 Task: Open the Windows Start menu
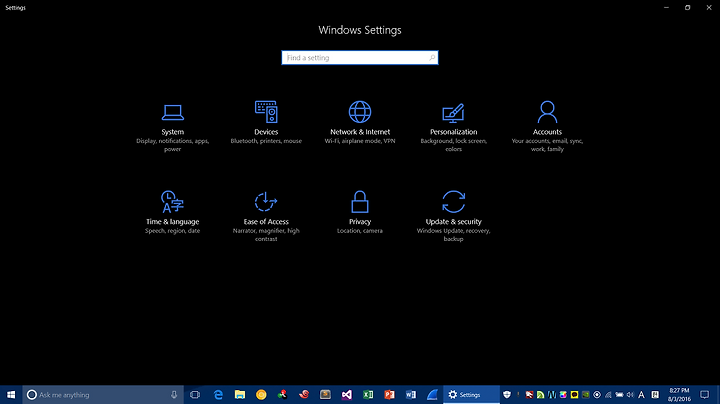point(11,395)
